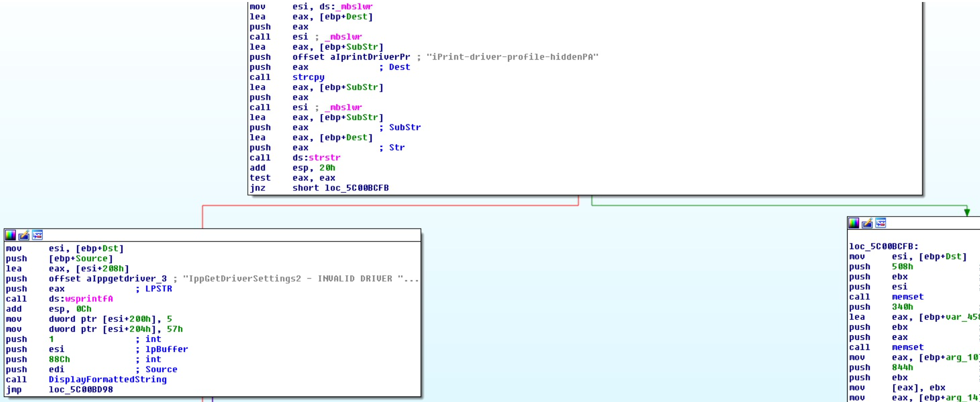Select the "offset aIprintDriverPr" operand
This screenshot has height=402, width=980.
[x=351, y=57]
